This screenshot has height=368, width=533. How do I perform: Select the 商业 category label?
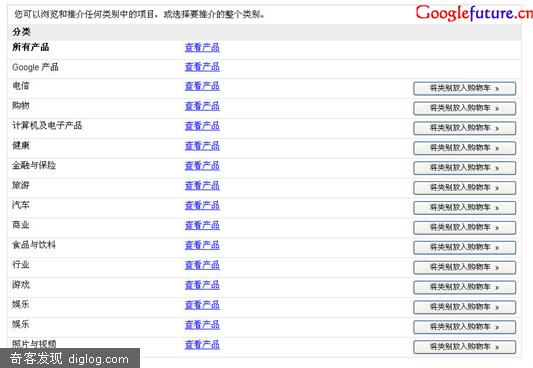[x=21, y=225]
